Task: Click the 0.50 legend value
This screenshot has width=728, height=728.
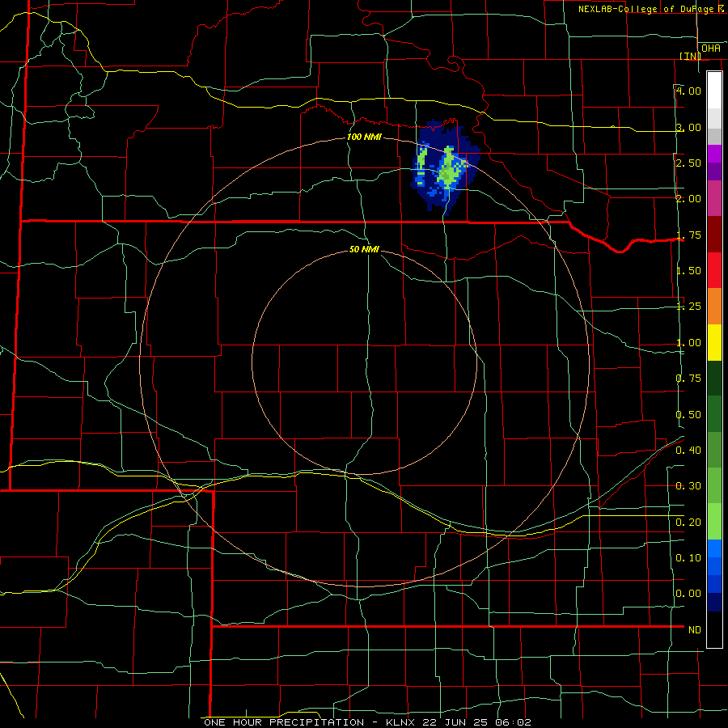Action: (x=688, y=415)
